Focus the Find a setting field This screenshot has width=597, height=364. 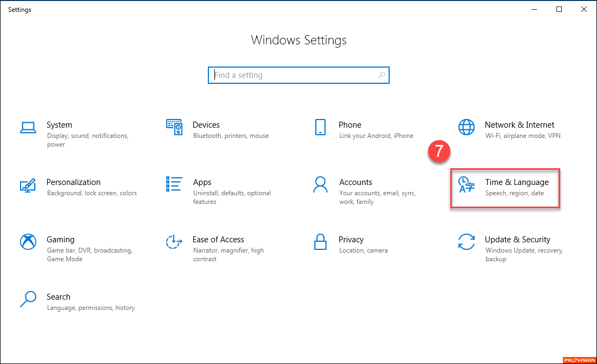(299, 75)
